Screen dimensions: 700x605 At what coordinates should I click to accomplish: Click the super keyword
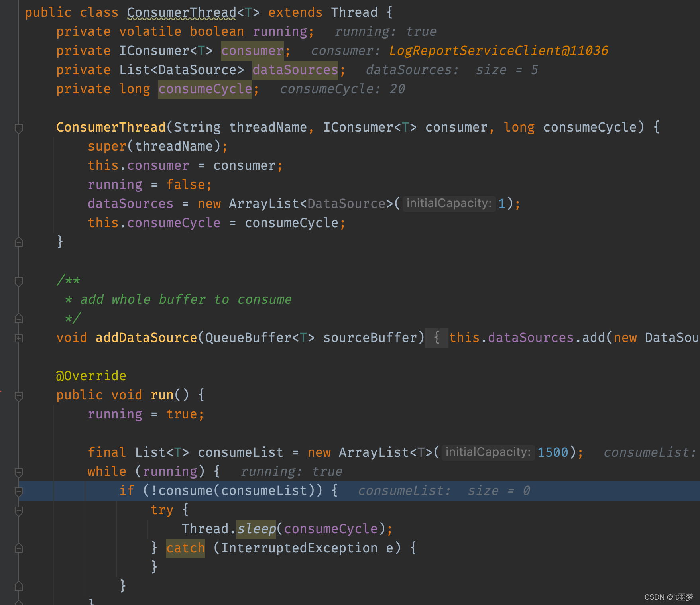pyautogui.click(x=107, y=146)
